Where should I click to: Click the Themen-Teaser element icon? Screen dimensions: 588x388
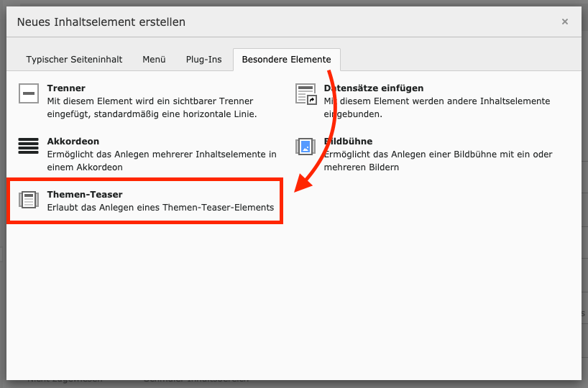[x=28, y=200]
